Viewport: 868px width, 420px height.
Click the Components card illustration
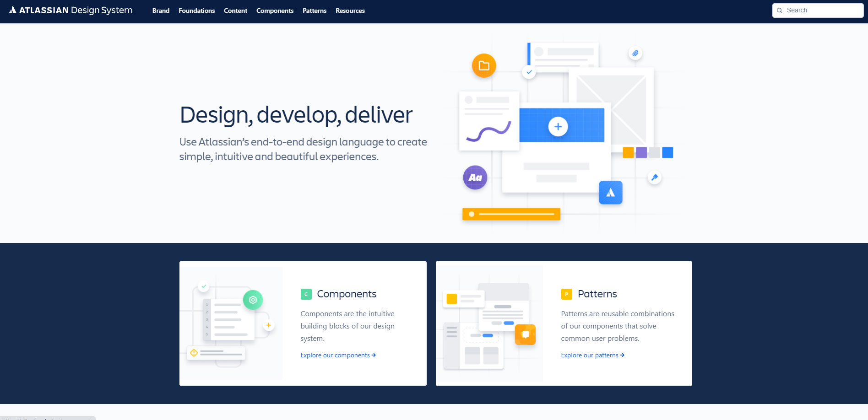pos(231,323)
